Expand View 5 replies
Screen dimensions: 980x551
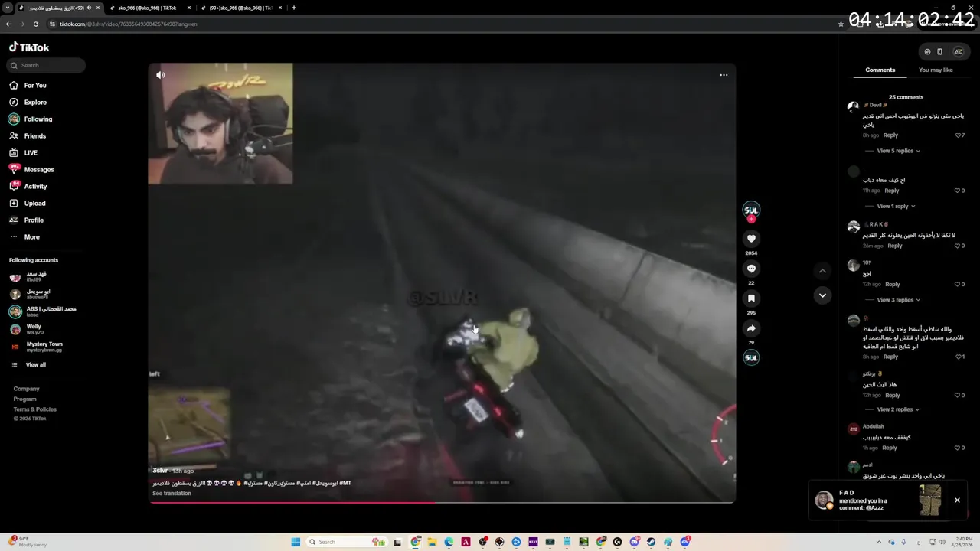click(898, 151)
